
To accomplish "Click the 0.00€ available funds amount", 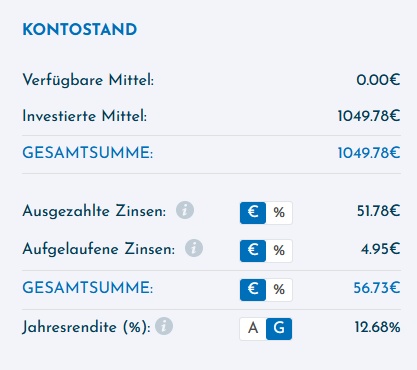I will tap(378, 80).
